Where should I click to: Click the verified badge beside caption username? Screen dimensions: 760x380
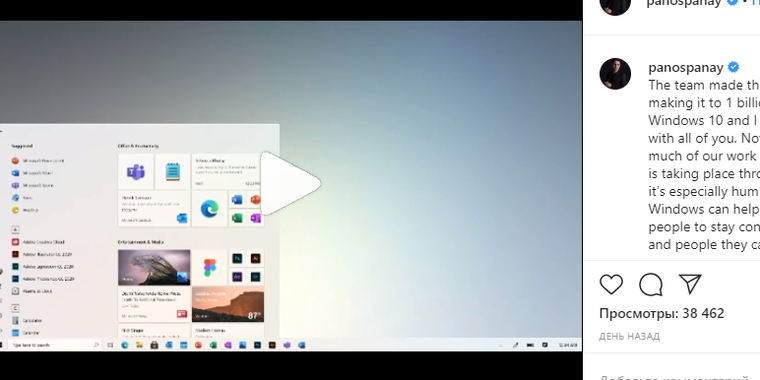click(x=733, y=67)
